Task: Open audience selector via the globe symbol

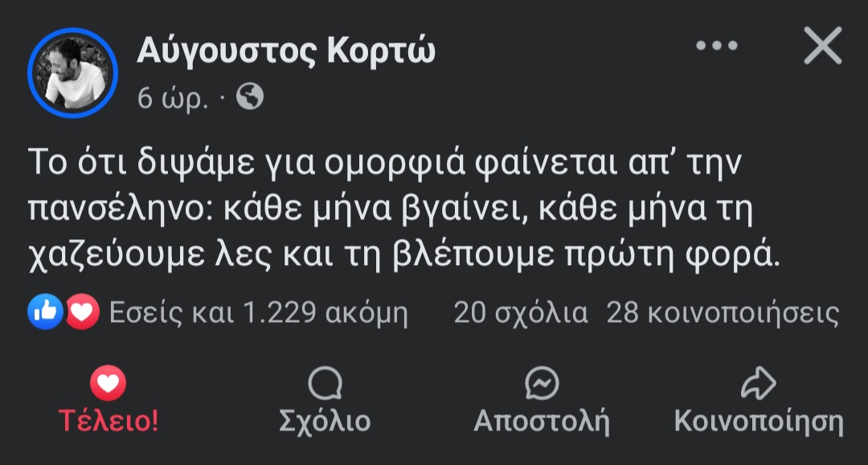Action: point(252,98)
